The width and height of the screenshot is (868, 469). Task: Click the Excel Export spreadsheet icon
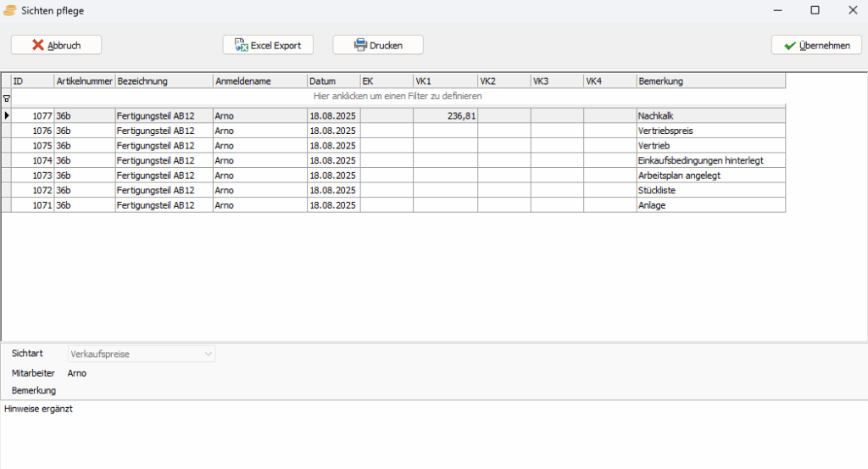[241, 45]
